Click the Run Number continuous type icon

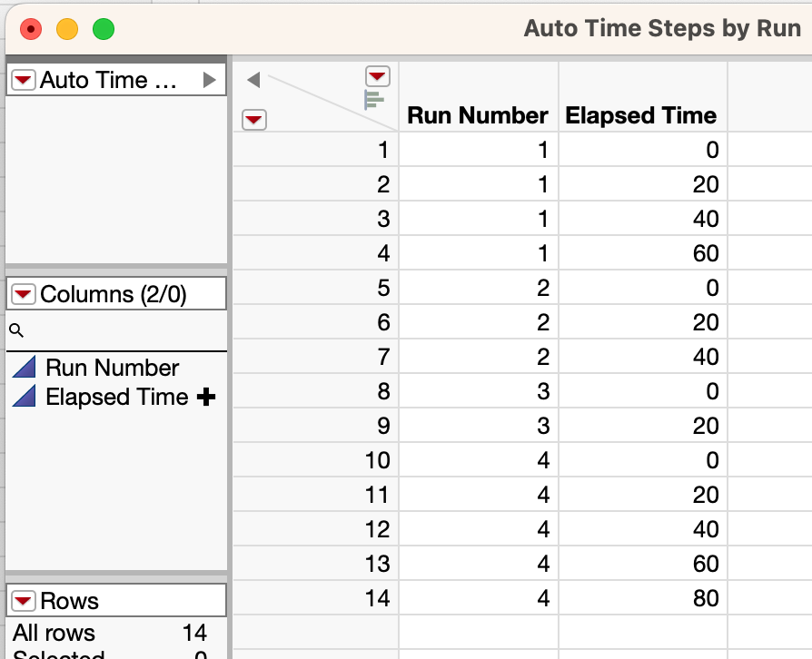tap(25, 368)
